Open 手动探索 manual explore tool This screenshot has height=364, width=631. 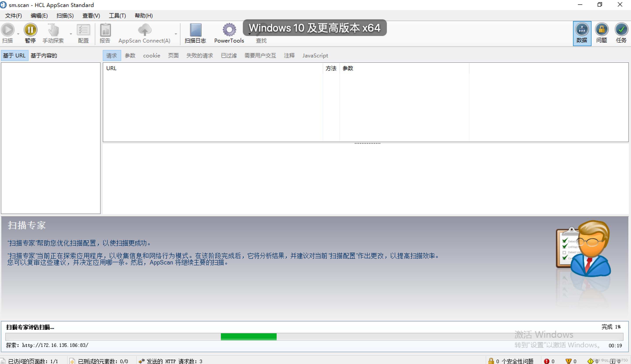[x=53, y=33]
